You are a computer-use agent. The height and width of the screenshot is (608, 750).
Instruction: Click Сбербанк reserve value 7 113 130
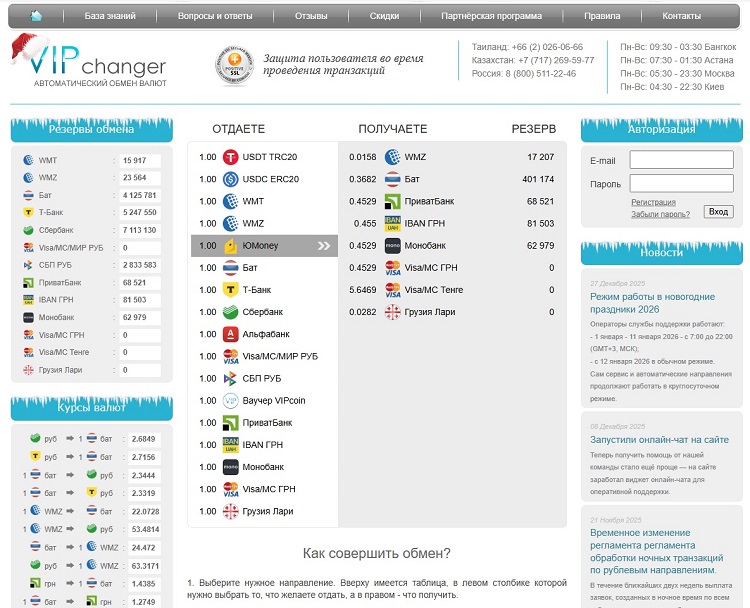(140, 230)
